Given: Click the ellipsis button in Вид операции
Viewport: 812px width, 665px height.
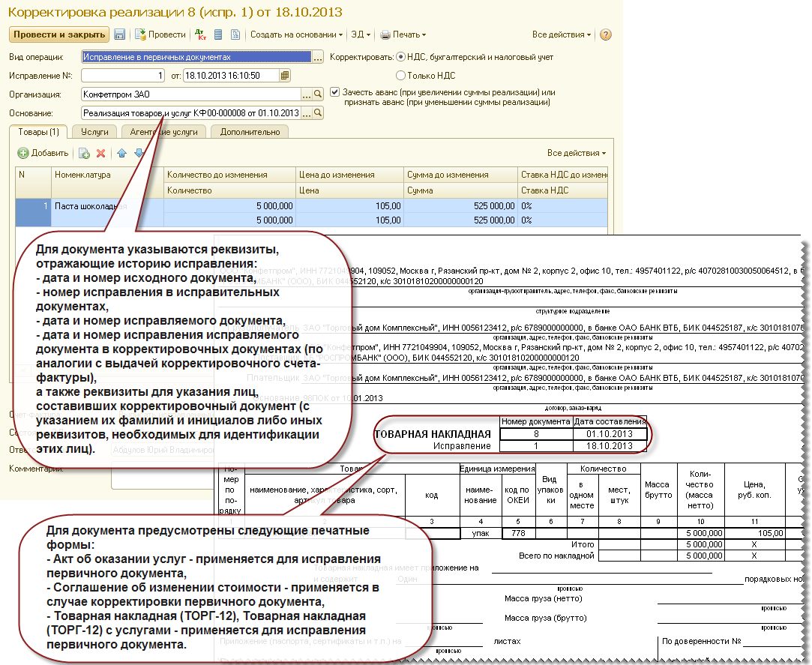Looking at the screenshot, I should tap(318, 57).
